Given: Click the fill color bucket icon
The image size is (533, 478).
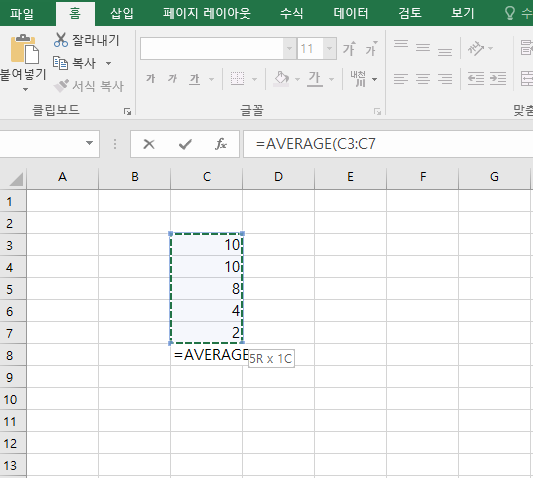Looking at the screenshot, I should click(x=281, y=79).
